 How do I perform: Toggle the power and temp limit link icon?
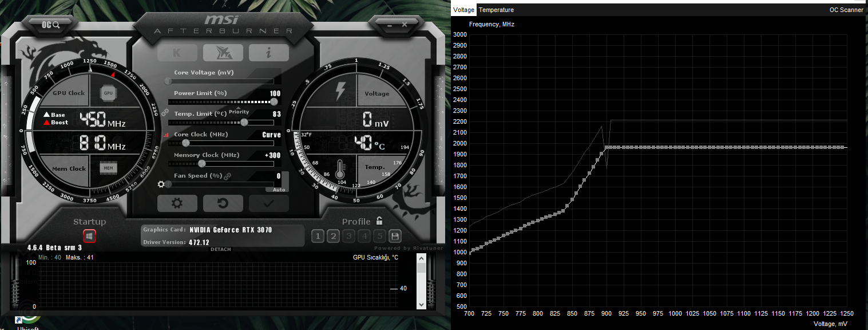click(165, 113)
